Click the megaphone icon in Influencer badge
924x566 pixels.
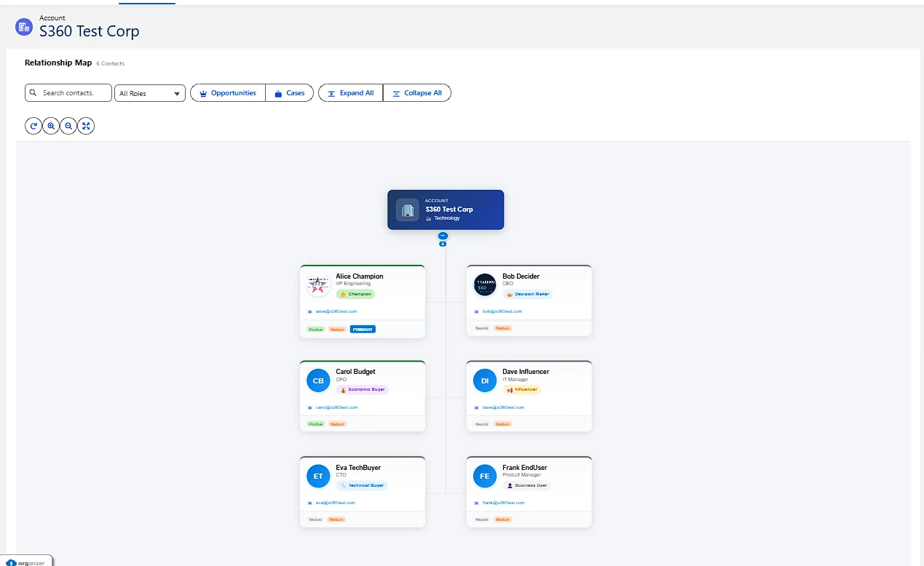coord(510,390)
